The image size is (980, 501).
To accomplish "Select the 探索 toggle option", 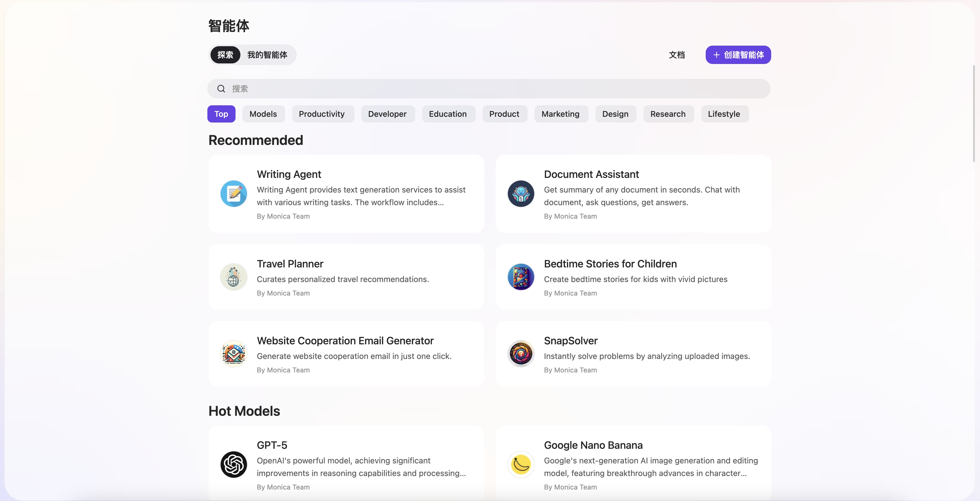I will point(225,55).
